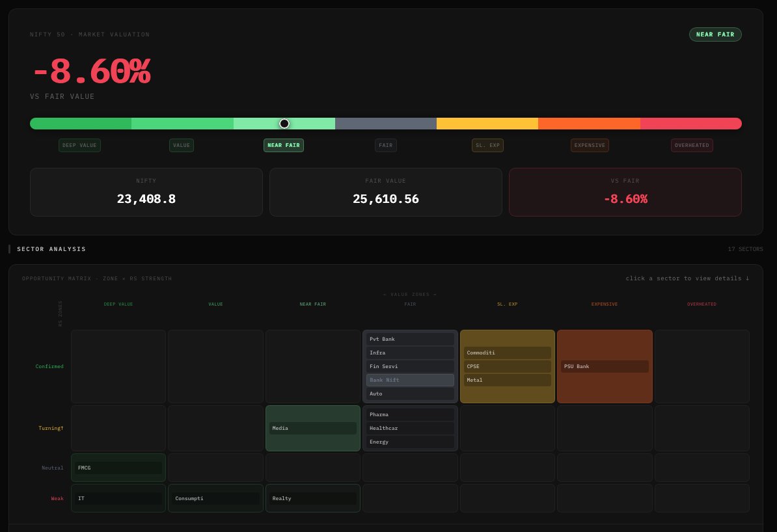The image size is (777, 532).
Task: Open the Metal sector
Action: [508, 380]
